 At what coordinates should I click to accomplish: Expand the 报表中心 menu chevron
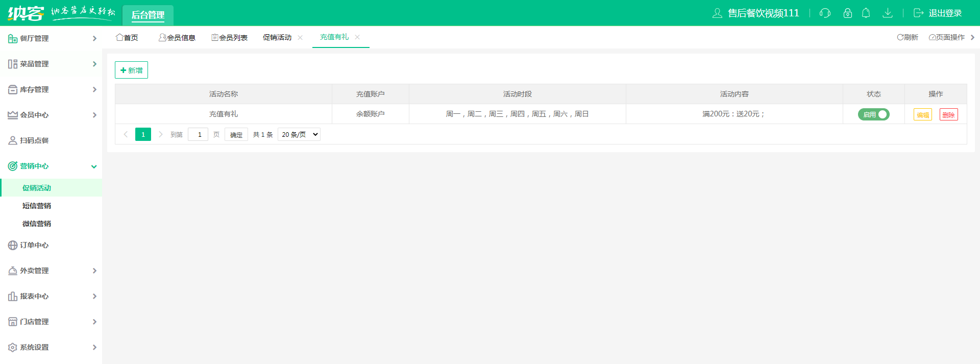point(94,296)
